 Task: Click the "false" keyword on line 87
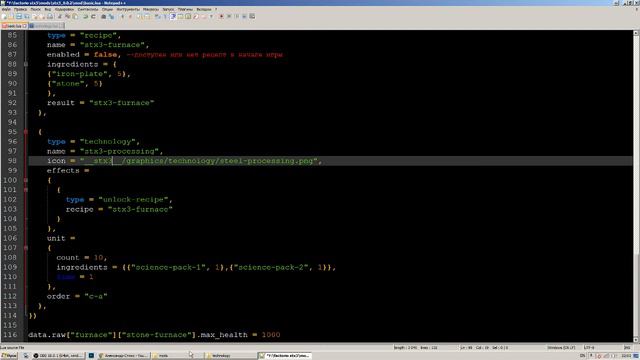pyautogui.click(x=105, y=55)
